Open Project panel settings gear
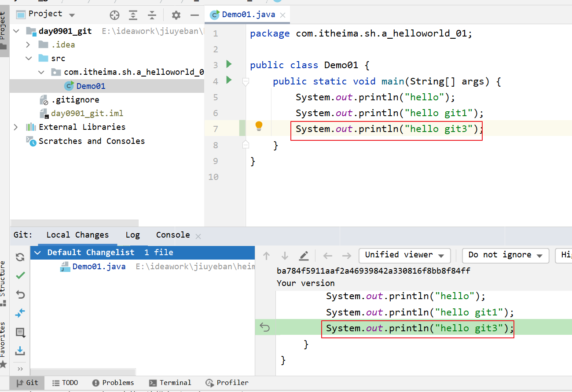Screen dimensions: 572x392 tap(176, 15)
